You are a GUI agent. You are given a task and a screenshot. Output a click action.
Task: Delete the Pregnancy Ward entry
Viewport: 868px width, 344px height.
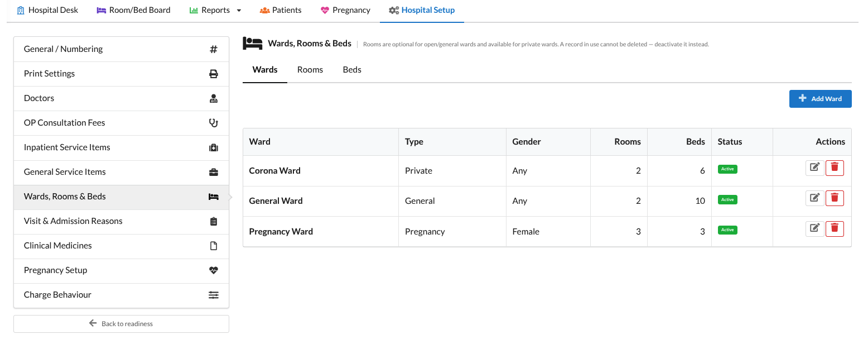pos(835,228)
